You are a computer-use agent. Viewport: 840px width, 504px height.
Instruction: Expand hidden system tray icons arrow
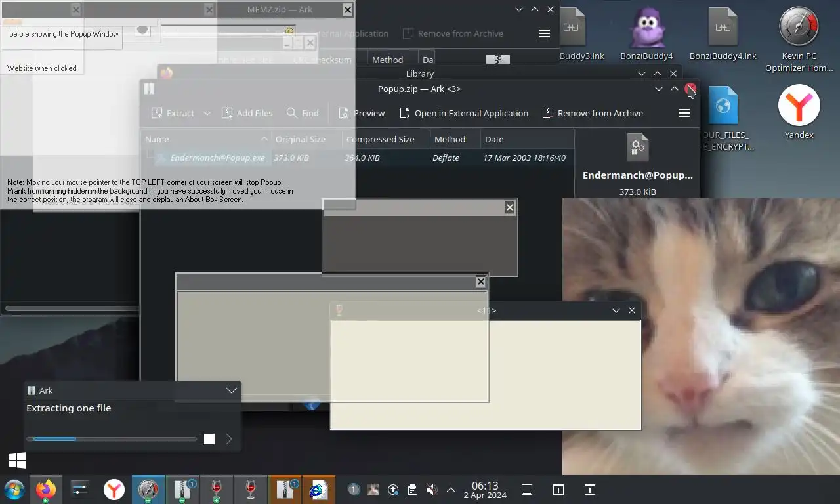pyautogui.click(x=451, y=490)
